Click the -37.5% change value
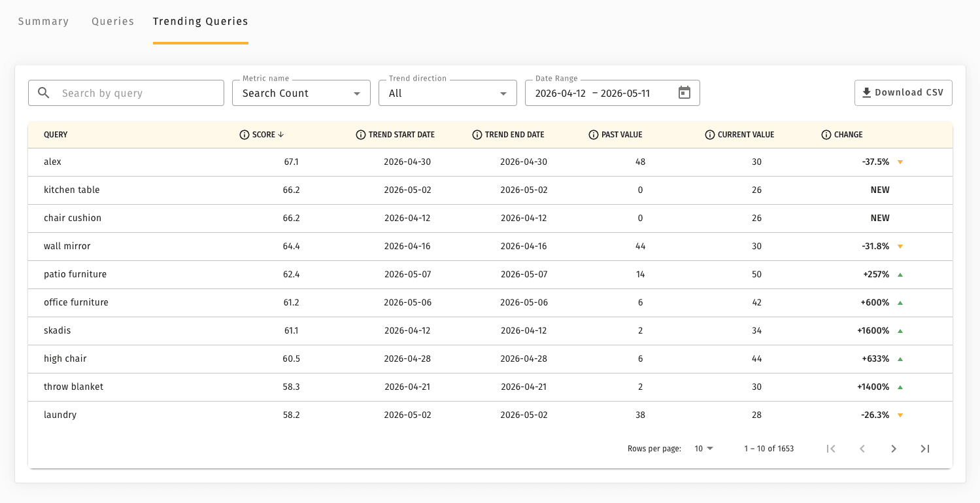This screenshot has width=980, height=503. 876,162
